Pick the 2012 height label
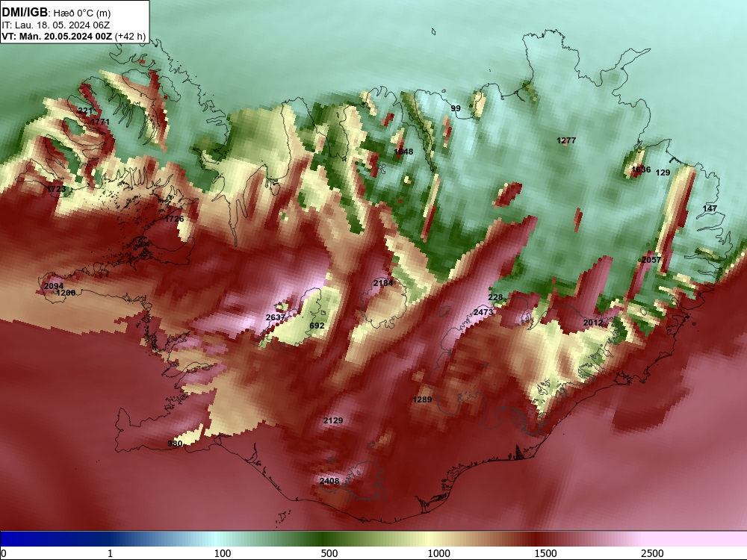The width and height of the screenshot is (747, 560). tap(593, 323)
